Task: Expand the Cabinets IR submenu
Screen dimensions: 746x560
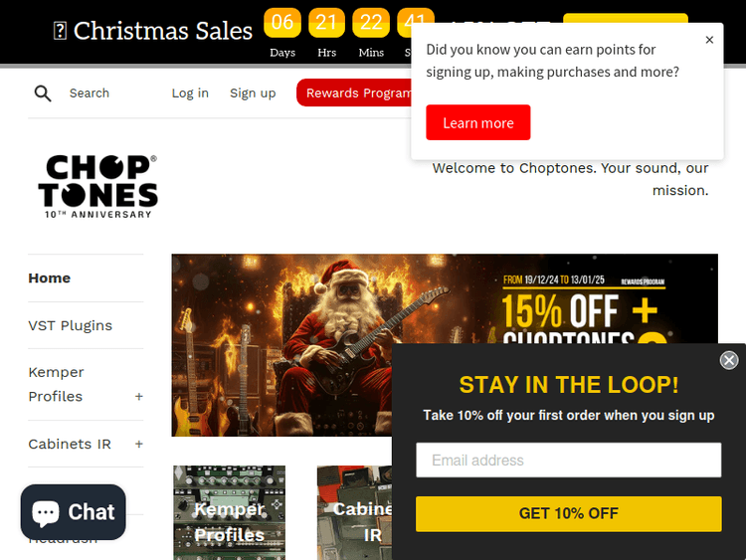Action: 138,444
